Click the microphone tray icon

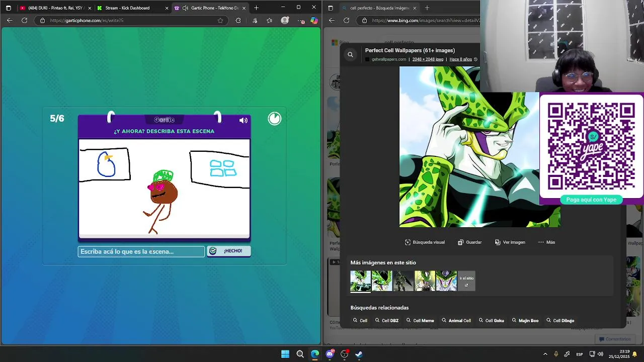pos(556,354)
